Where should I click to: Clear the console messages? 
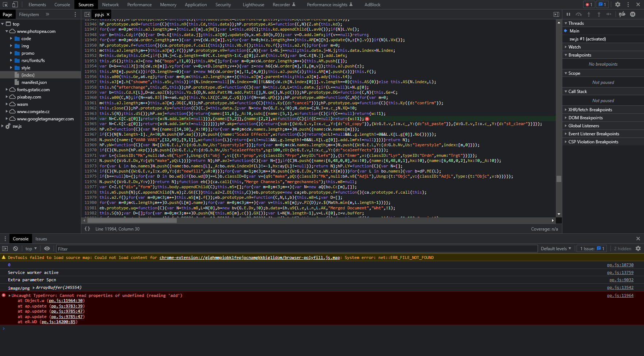[15, 248]
